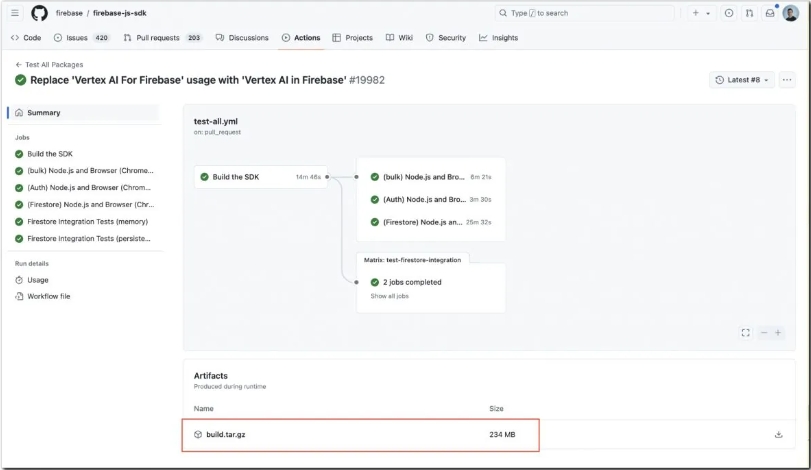This screenshot has height=470, width=811.
Task: Toggle fullscreen for the workflow graph
Action: (745, 332)
